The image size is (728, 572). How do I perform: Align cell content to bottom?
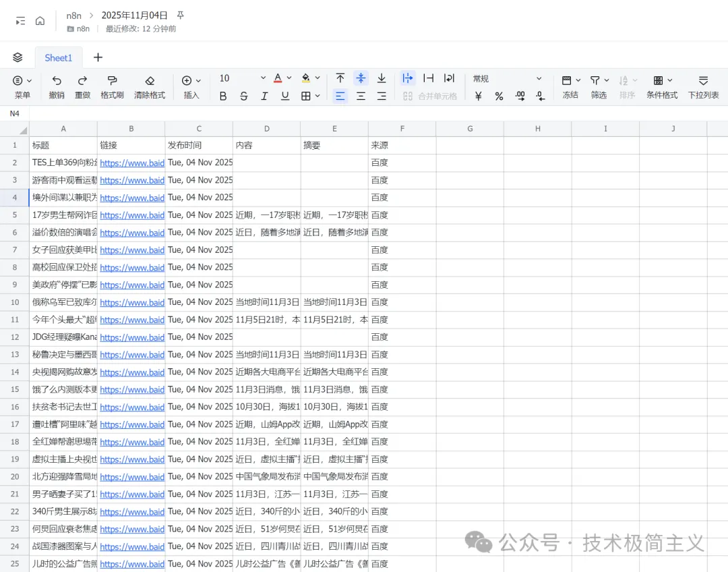(381, 78)
